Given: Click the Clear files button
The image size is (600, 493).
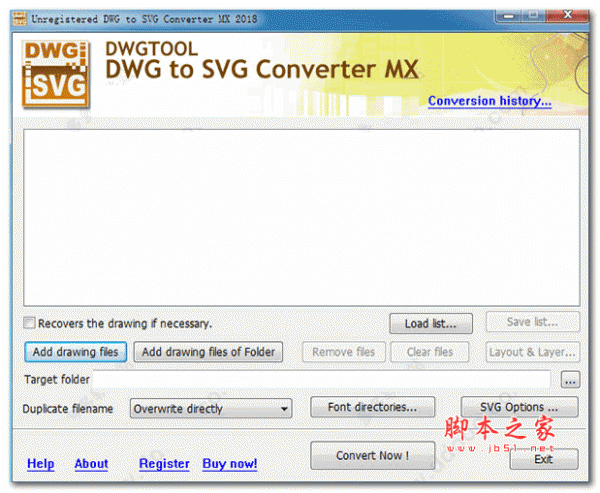Looking at the screenshot, I should click(430, 352).
